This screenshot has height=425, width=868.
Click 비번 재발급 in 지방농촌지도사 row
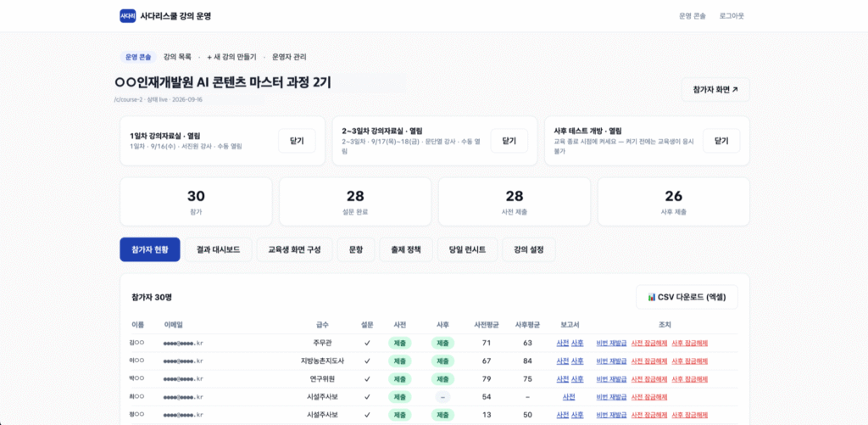pyautogui.click(x=611, y=361)
